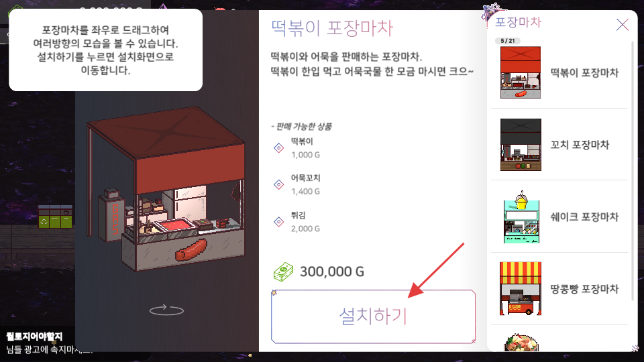644x362 pixels.
Task: Click the diamond icon beside 어묵꼬치 item
Action: (279, 185)
